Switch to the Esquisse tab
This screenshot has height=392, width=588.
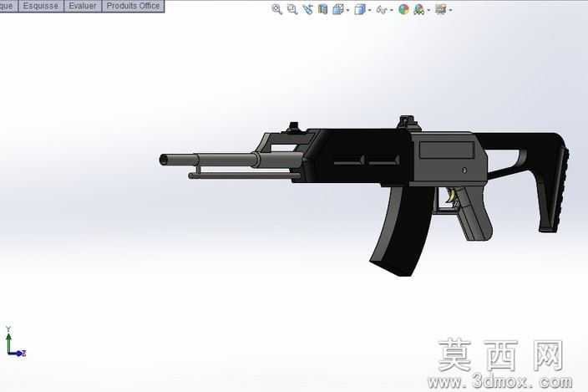[x=41, y=6]
